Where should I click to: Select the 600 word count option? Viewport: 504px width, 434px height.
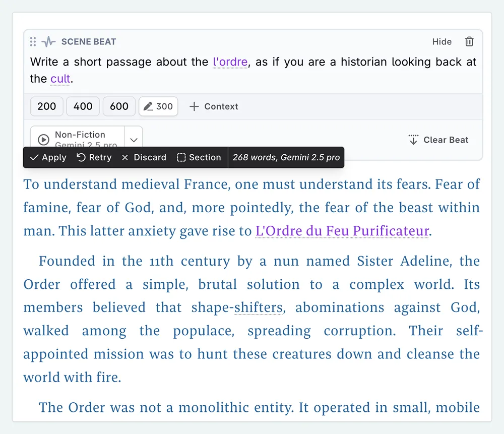[x=119, y=106]
